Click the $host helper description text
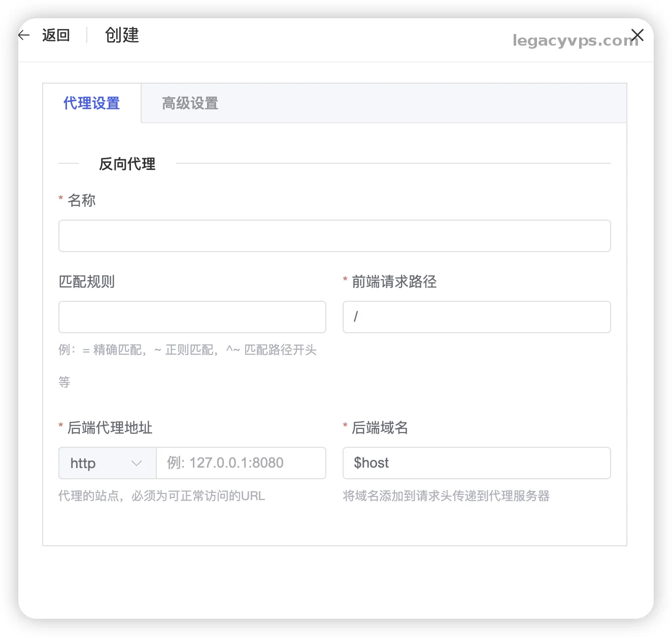The height and width of the screenshot is (637, 672). (x=446, y=496)
